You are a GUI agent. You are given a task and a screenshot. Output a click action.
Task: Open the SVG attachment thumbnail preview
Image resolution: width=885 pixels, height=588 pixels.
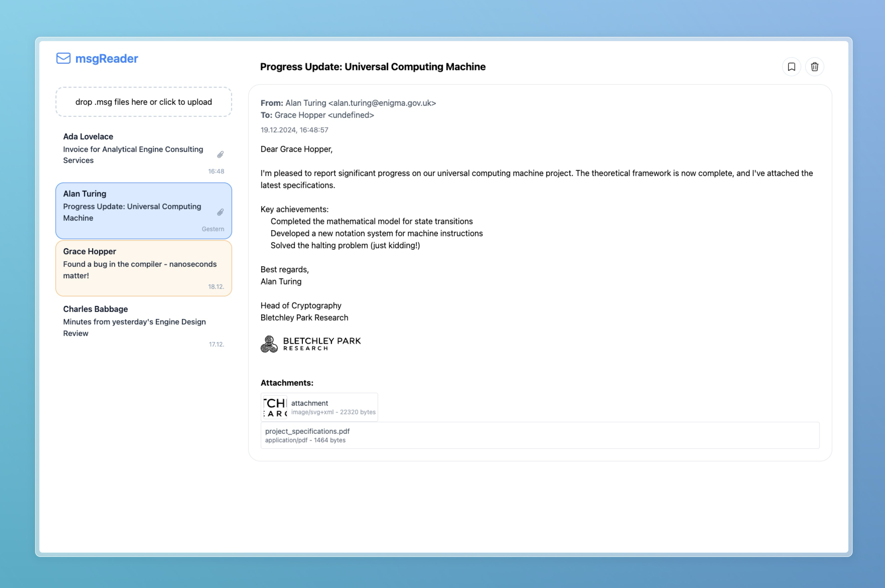click(x=275, y=407)
